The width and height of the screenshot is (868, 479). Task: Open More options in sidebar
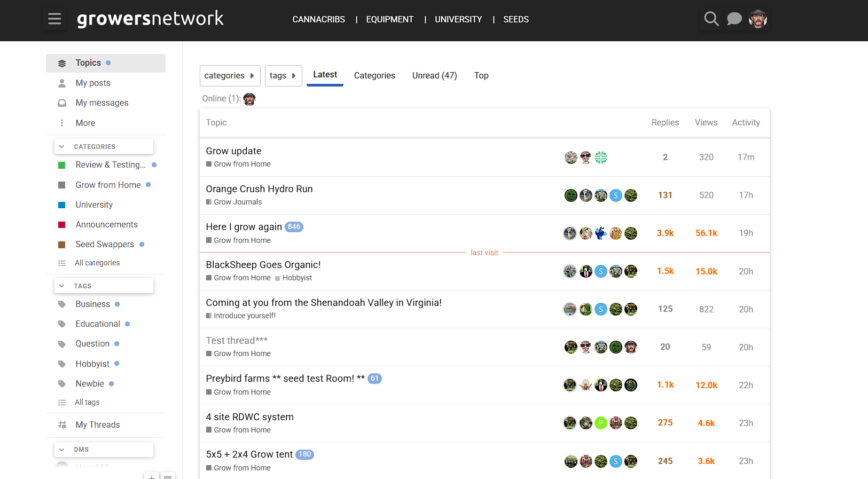tap(85, 123)
